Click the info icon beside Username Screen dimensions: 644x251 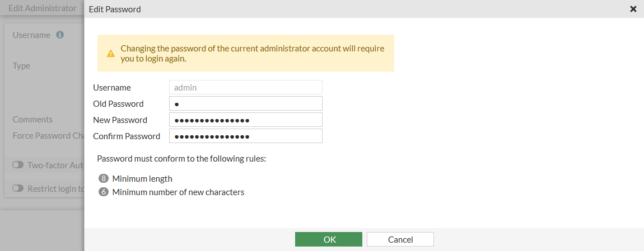tap(60, 35)
